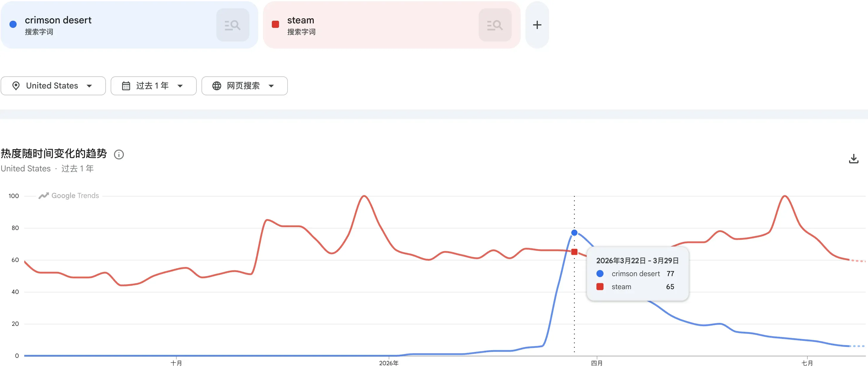Viewport: 868px width, 367px height.
Task: Click the 热度随时间变化的趋势 heading
Action: pos(54,154)
